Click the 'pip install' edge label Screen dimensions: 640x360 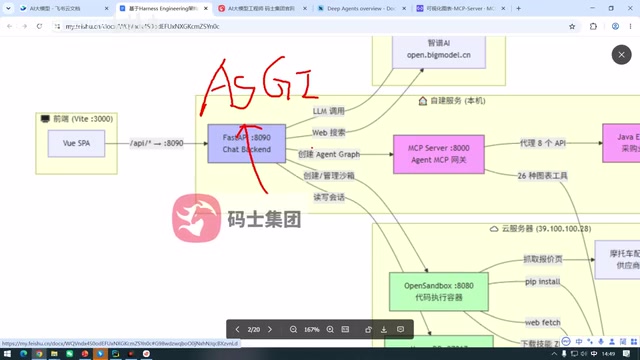click(542, 282)
